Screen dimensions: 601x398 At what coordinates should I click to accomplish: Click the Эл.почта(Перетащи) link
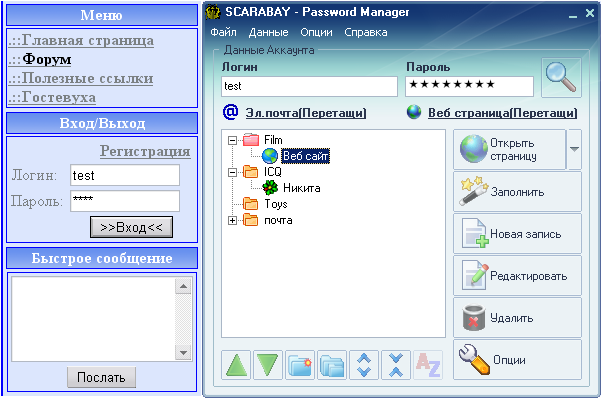tap(306, 113)
